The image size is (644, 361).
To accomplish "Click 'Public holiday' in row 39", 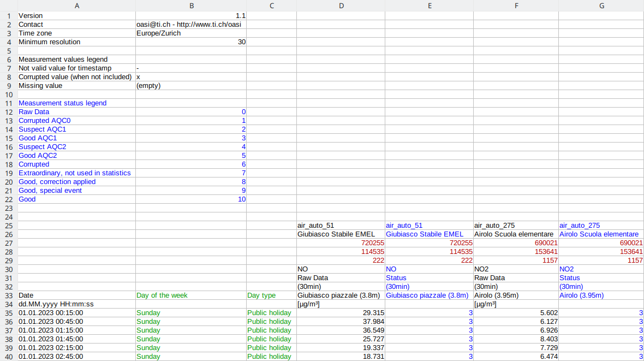I will (x=271, y=348).
